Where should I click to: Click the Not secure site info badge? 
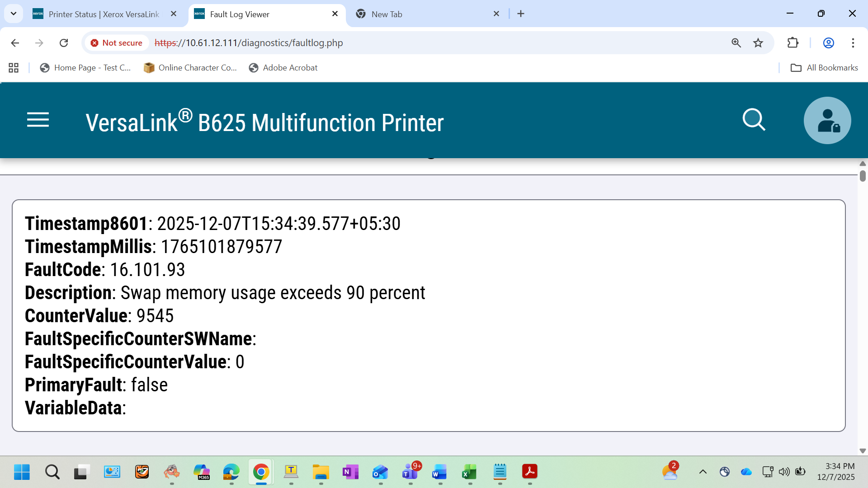117,43
